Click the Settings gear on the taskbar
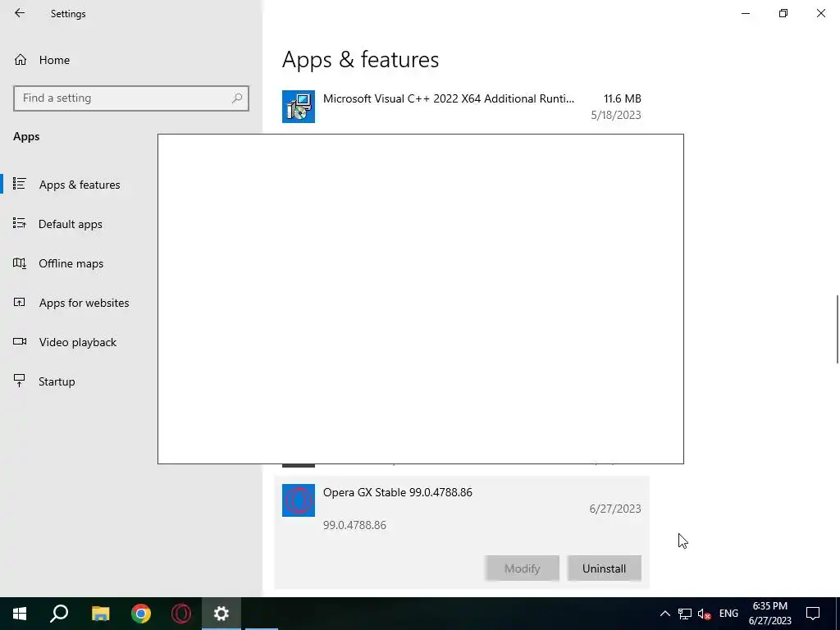Screen dimensions: 840x630 tap(221, 614)
